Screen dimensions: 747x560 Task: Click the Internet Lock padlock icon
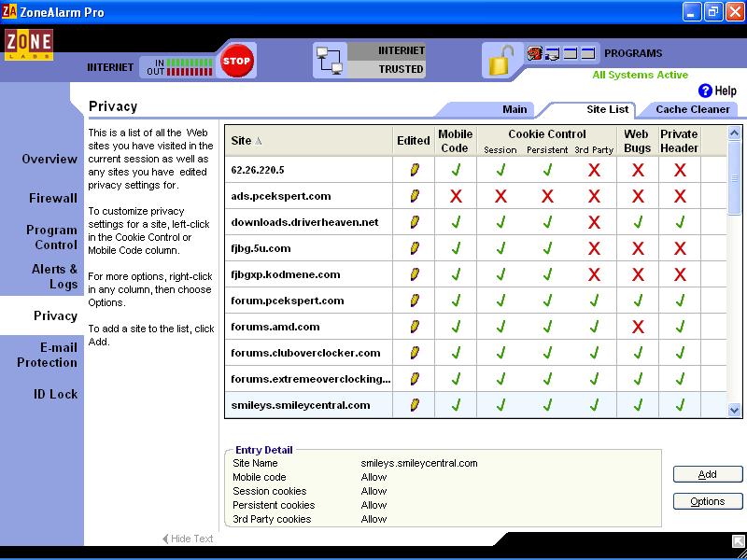pyautogui.click(x=499, y=61)
